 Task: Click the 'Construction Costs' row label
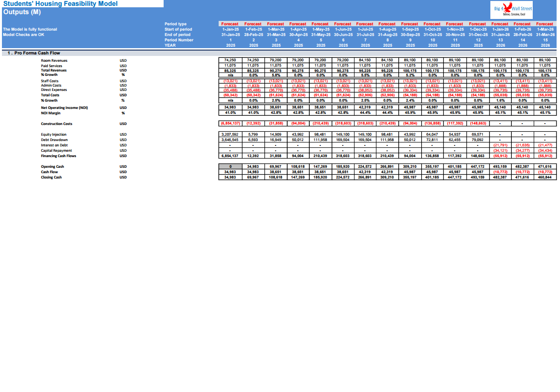tap(56, 124)
